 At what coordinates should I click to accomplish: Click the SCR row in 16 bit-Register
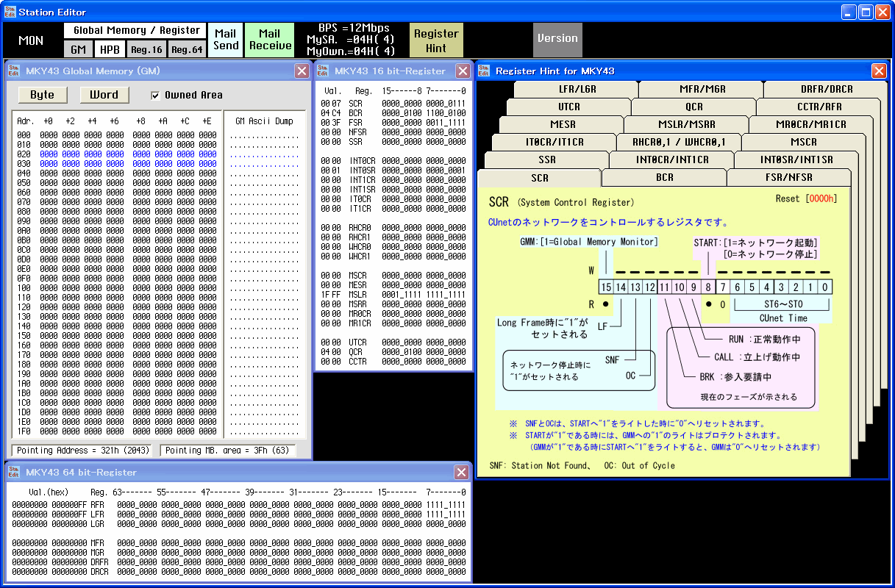393,104
